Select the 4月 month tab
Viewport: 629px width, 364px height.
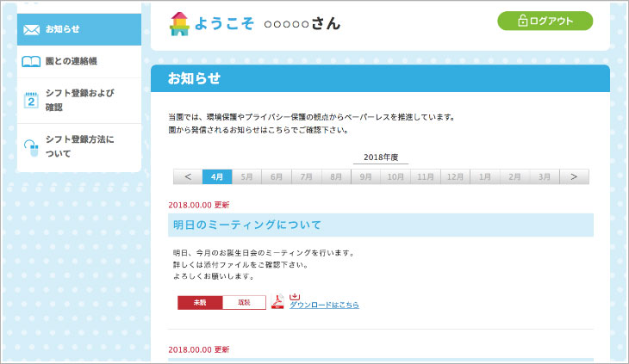[217, 176]
